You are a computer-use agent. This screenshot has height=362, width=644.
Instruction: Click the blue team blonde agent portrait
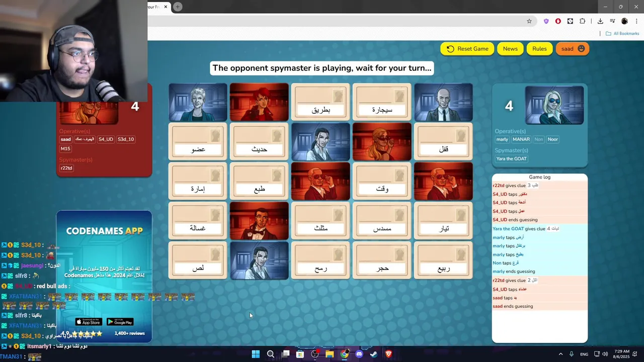554,105
